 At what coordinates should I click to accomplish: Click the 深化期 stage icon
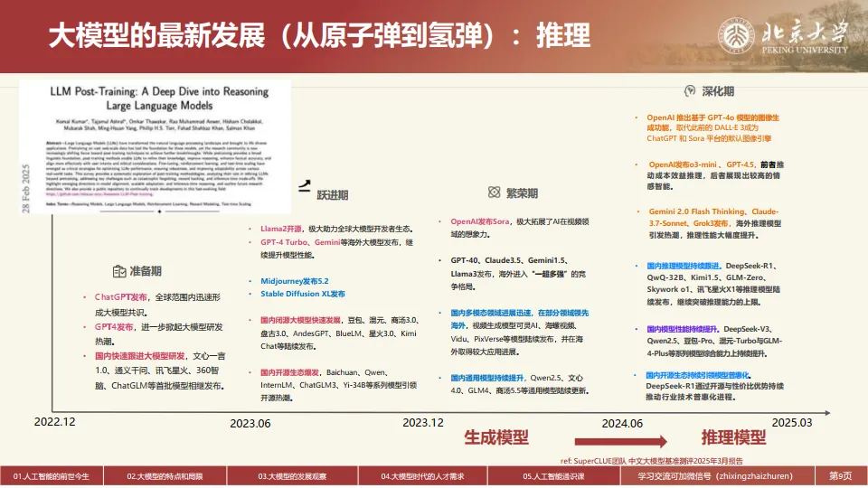[x=690, y=90]
